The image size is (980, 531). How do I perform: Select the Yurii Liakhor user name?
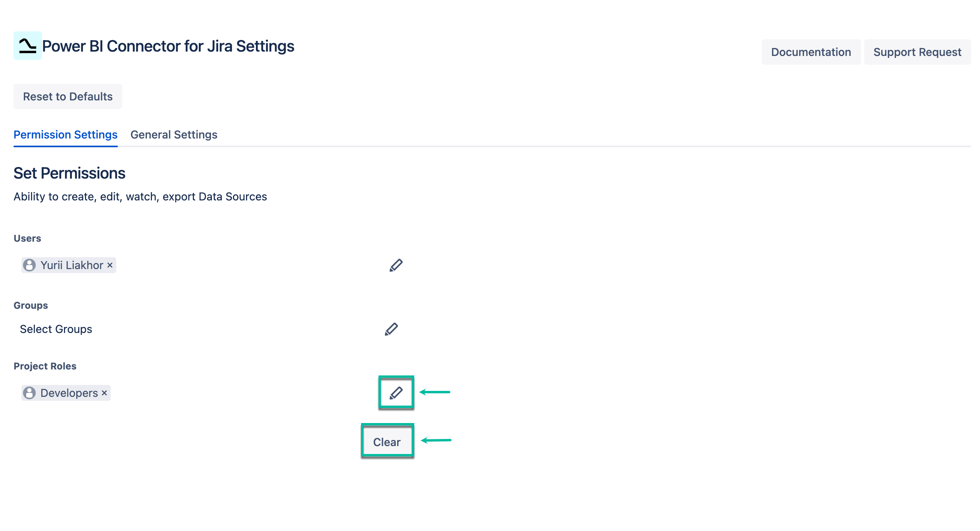[x=72, y=265]
